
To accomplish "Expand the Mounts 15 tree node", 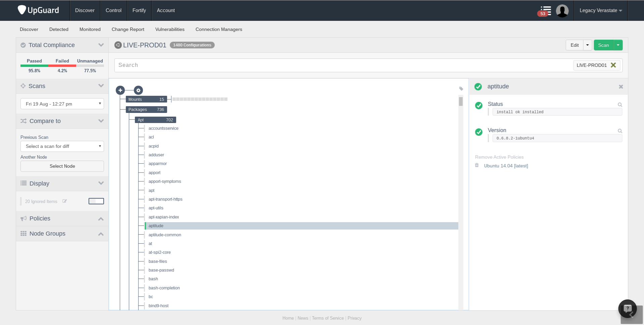I will (x=146, y=99).
